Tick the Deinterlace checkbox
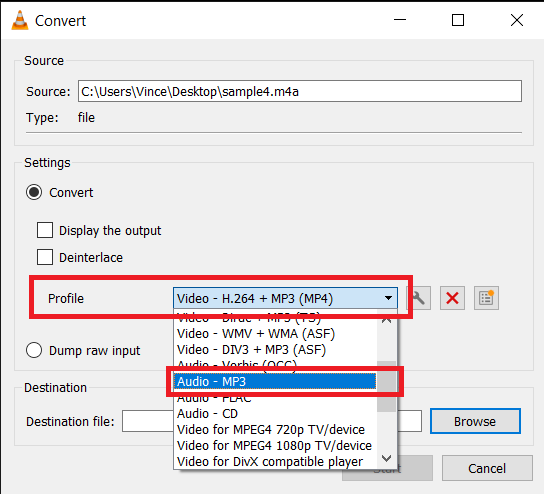The width and height of the screenshot is (544, 494). (45, 257)
